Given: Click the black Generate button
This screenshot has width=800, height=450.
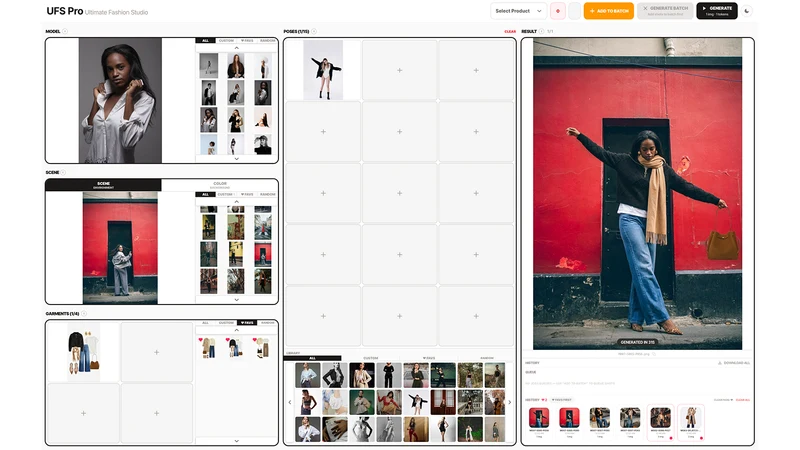Looking at the screenshot, I should (717, 11).
